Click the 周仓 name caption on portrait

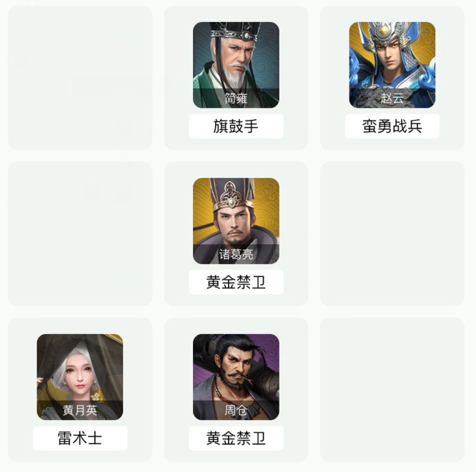tap(236, 411)
